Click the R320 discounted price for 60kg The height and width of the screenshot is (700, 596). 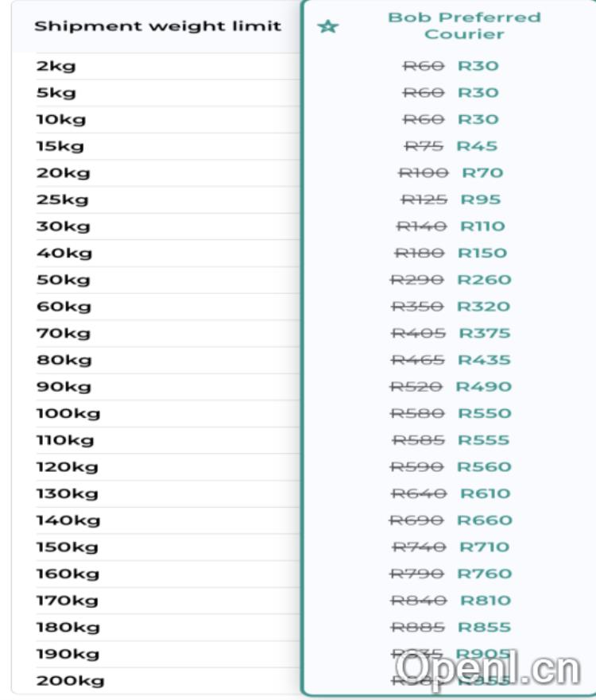pos(484,307)
